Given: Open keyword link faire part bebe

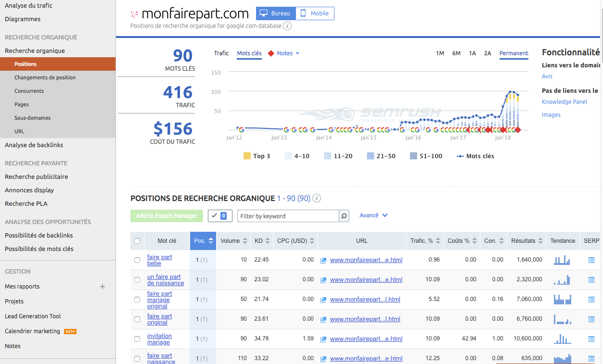Looking at the screenshot, I should point(160,260).
